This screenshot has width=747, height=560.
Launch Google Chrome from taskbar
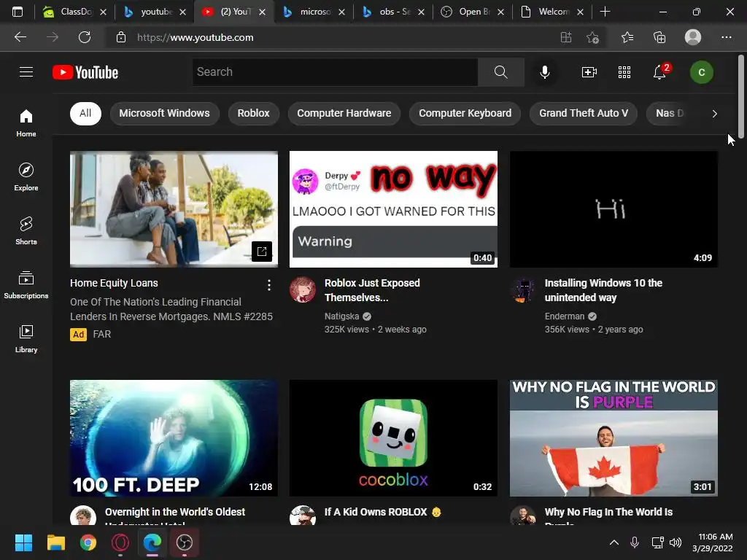88,542
